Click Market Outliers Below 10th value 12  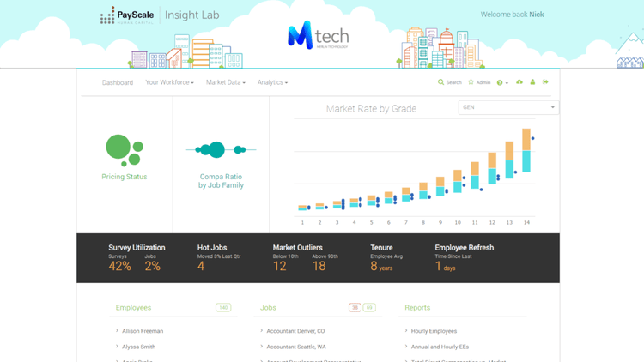pyautogui.click(x=280, y=267)
